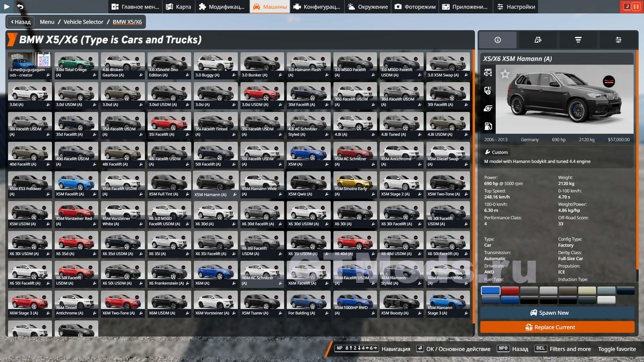
Task: Click the Spawn New button
Action: point(557,313)
